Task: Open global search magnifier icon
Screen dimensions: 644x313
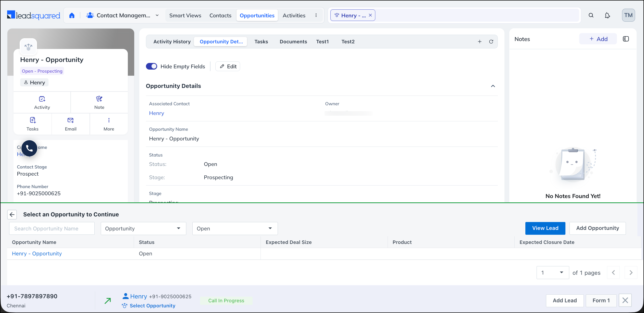Action: coord(591,15)
